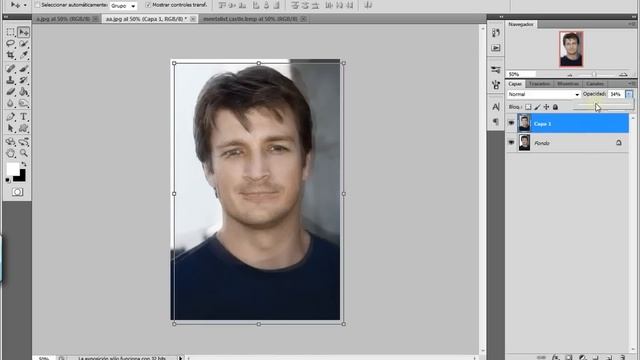Viewport: 640px width, 360px height.
Task: Select the Hand tool
Action: tap(11, 153)
